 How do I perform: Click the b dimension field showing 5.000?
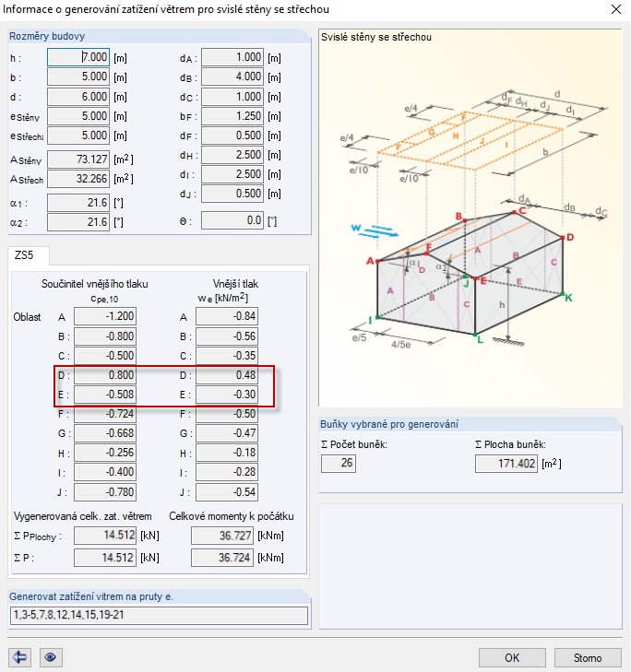78,77
